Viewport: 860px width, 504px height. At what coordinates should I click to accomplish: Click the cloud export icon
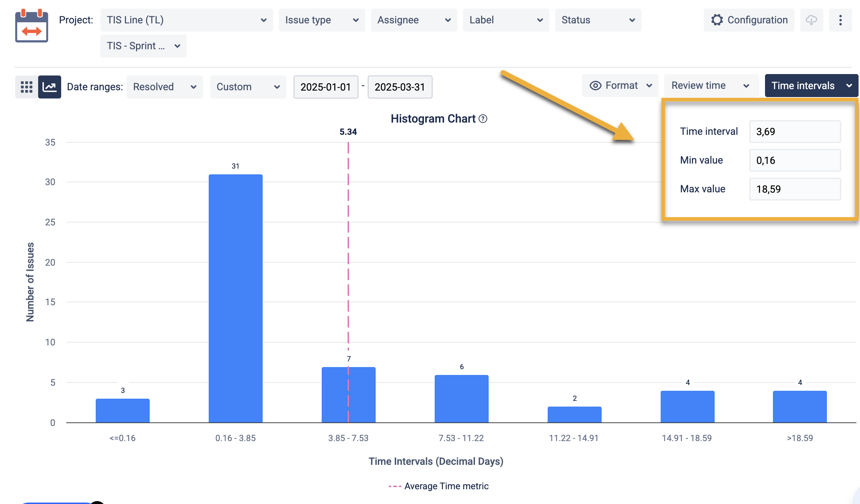(x=811, y=20)
